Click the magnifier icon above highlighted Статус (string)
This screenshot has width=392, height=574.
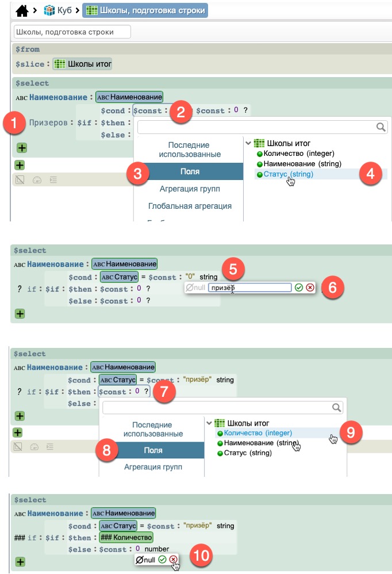(381, 127)
